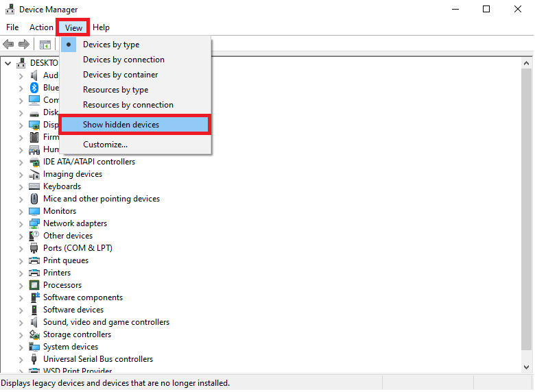The image size is (535, 392).
Task: Select the Software devices tree item
Action: [73, 310]
